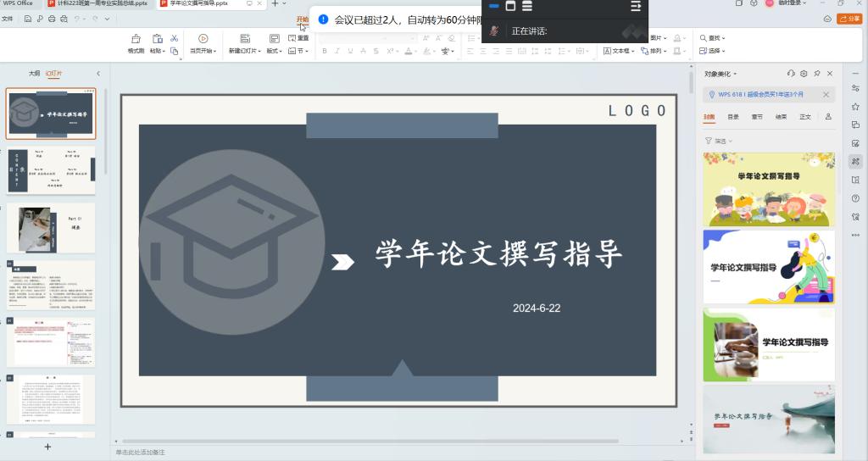Click the Reset (重置) slide button
Image resolution: width=868 pixels, height=461 pixels.
(298, 38)
